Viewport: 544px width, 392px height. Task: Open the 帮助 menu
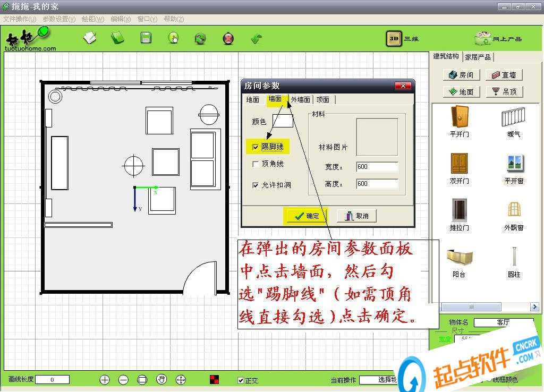(174, 19)
